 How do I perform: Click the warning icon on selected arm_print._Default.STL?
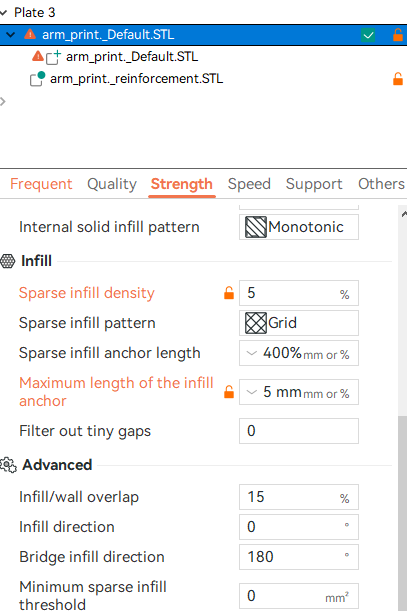click(30, 35)
